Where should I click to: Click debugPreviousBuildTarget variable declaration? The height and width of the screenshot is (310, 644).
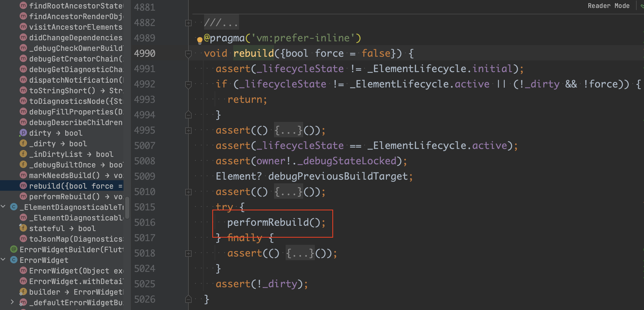point(338,176)
